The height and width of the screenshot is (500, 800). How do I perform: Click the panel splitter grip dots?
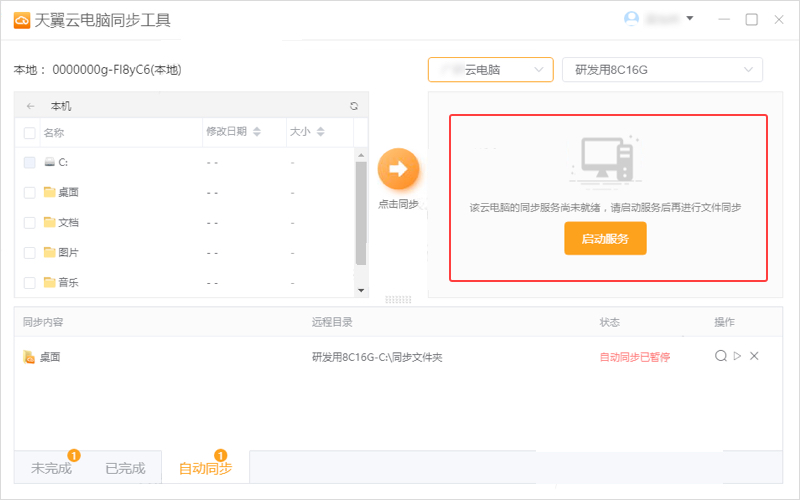coord(398,299)
